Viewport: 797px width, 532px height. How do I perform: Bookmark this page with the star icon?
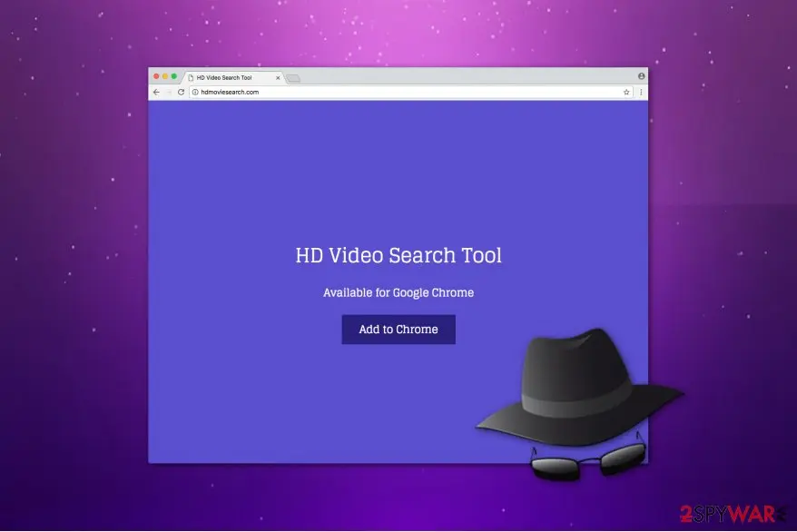626,92
